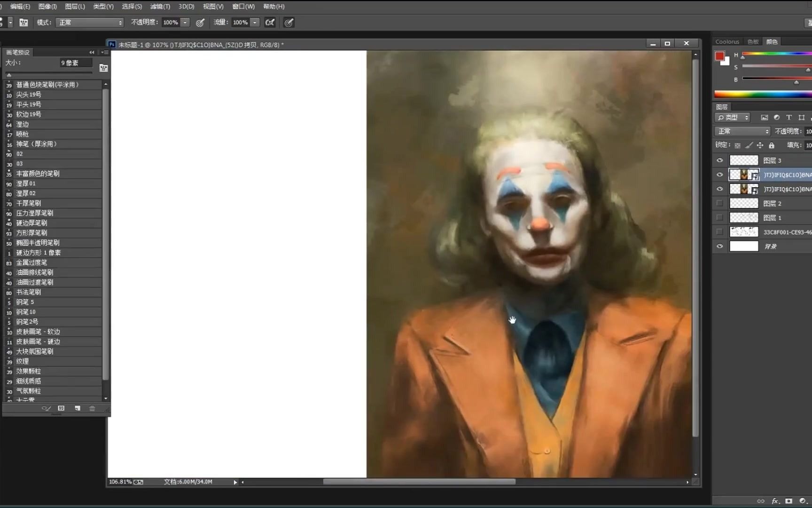Select 图层 3 layer thumbnail

(x=743, y=160)
